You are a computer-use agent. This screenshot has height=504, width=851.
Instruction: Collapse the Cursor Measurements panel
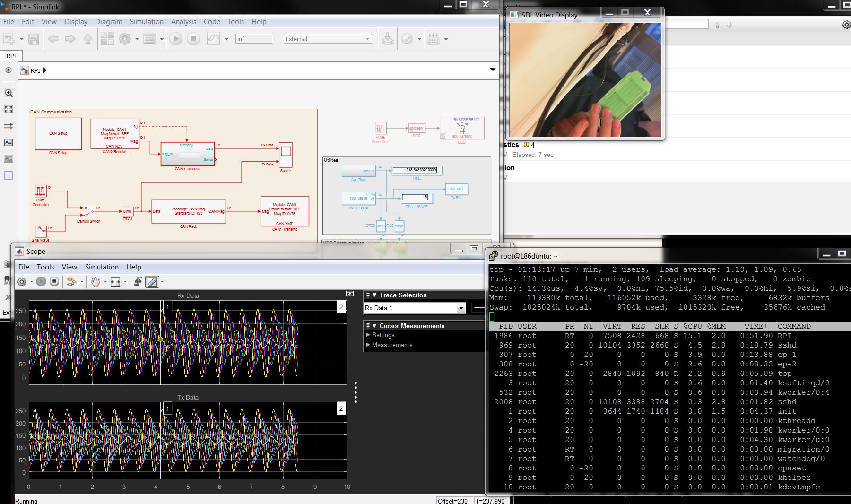[x=374, y=326]
